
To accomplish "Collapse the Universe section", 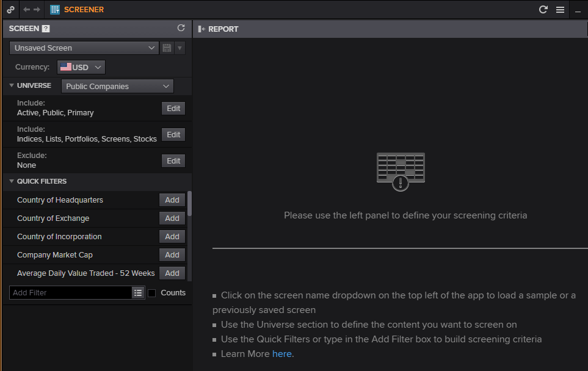I will [x=12, y=85].
